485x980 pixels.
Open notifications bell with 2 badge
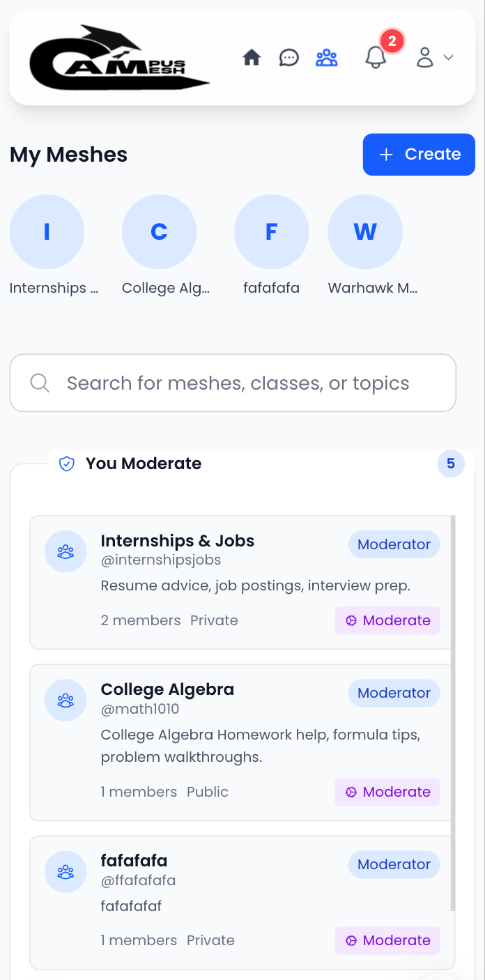point(376,57)
